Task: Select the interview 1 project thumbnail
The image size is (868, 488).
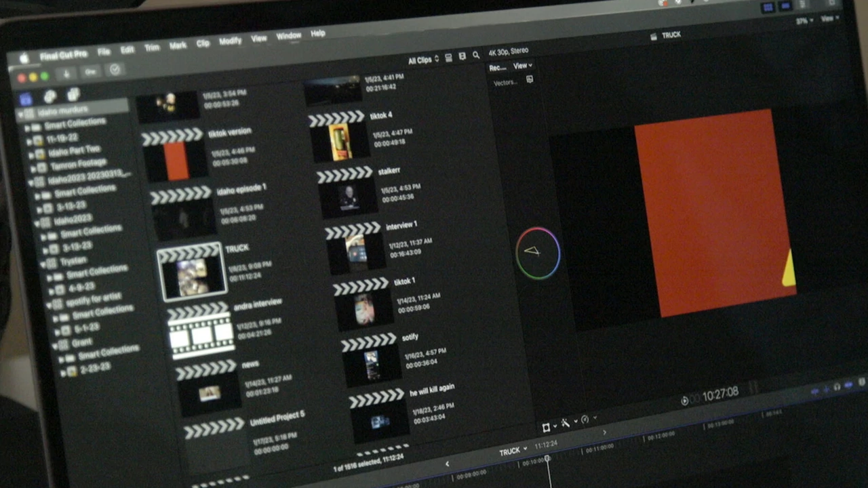Action: (x=354, y=248)
